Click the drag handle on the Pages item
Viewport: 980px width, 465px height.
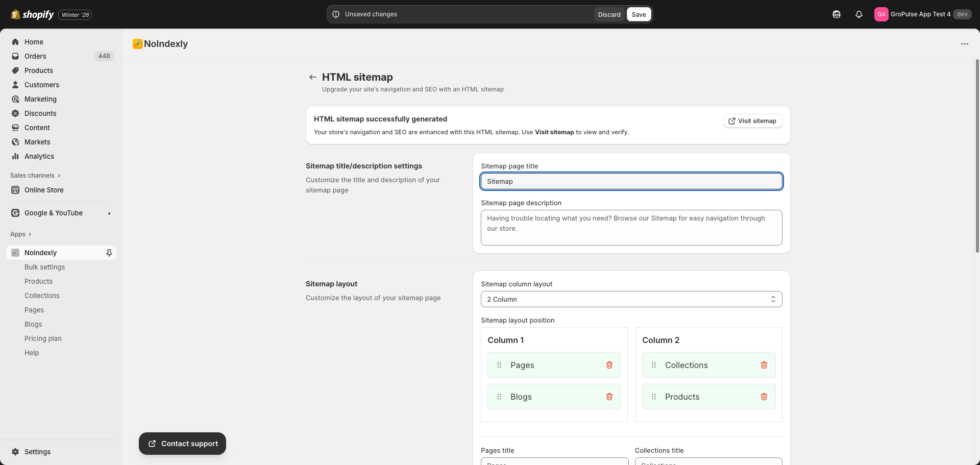[499, 365]
